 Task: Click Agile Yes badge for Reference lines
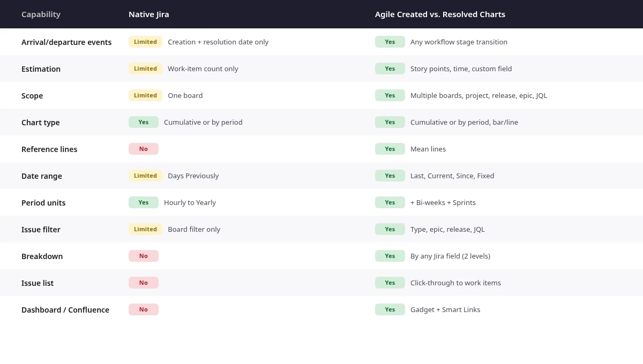point(390,149)
